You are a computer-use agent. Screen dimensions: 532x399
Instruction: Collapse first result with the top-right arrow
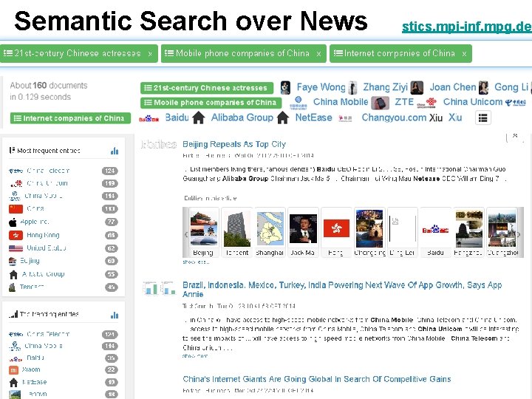point(515,137)
